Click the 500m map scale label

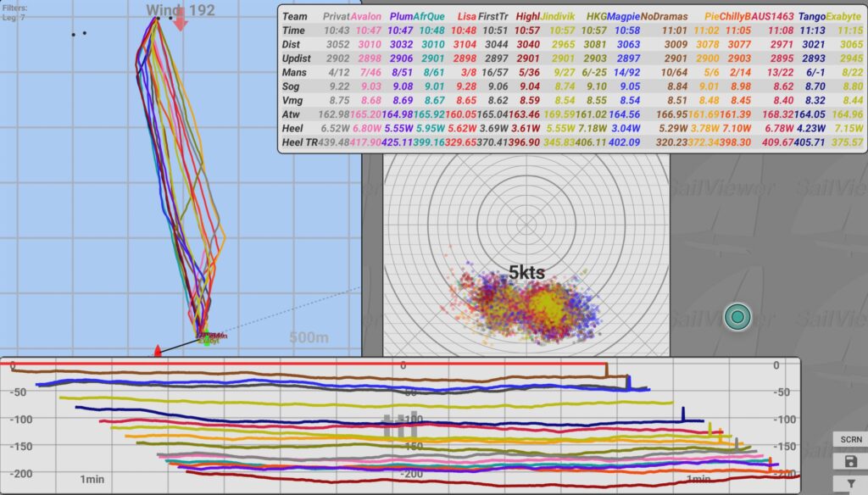pos(309,337)
